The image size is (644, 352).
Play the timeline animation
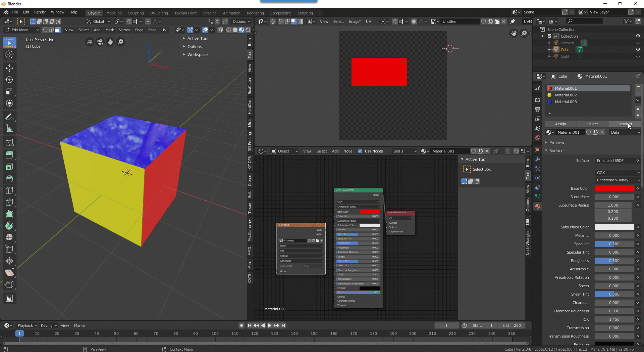point(269,325)
